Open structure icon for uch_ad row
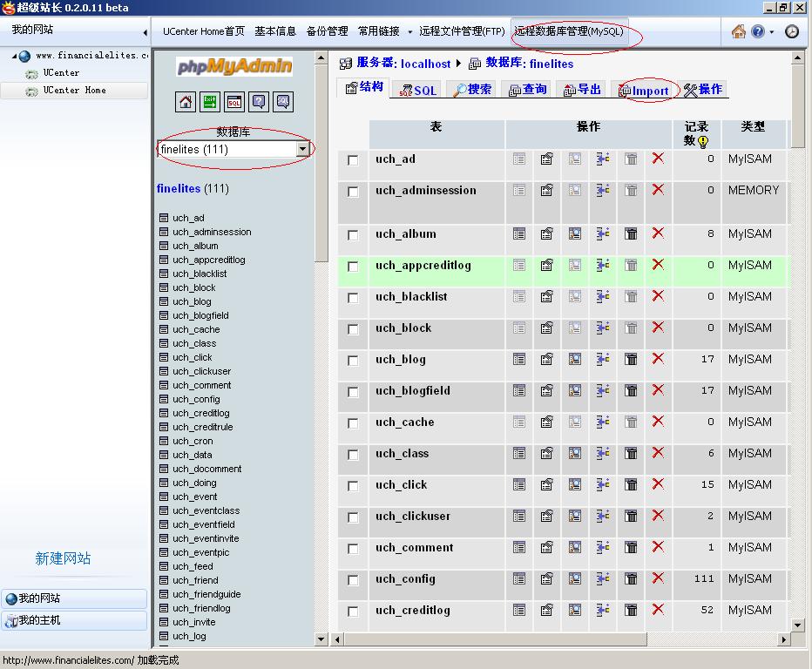 tap(547, 159)
